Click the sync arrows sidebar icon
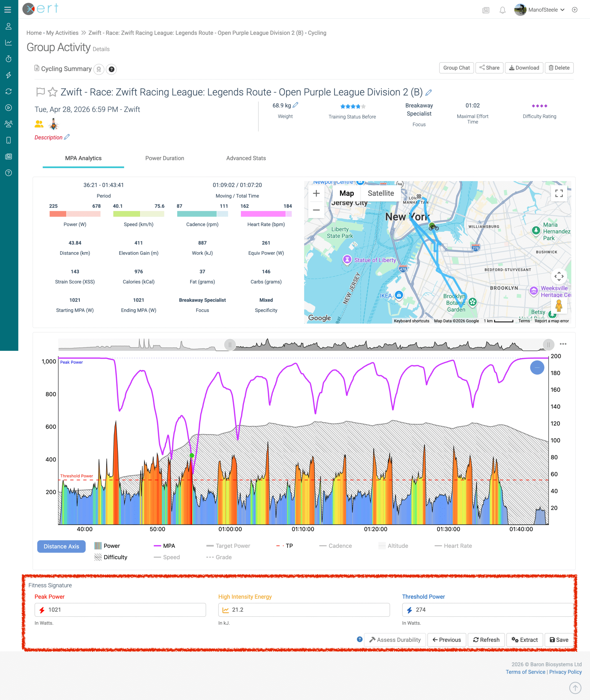 point(9,91)
